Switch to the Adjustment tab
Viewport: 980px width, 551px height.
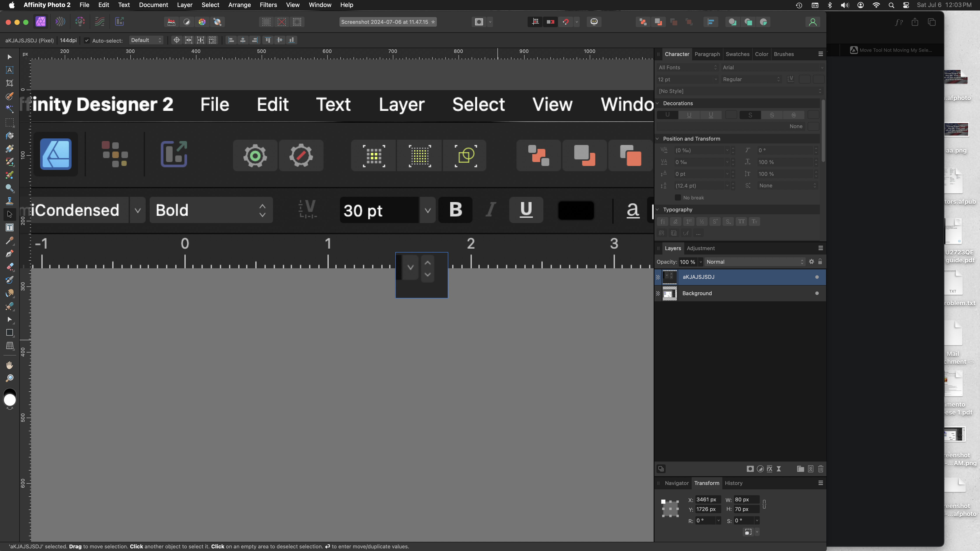coord(700,248)
